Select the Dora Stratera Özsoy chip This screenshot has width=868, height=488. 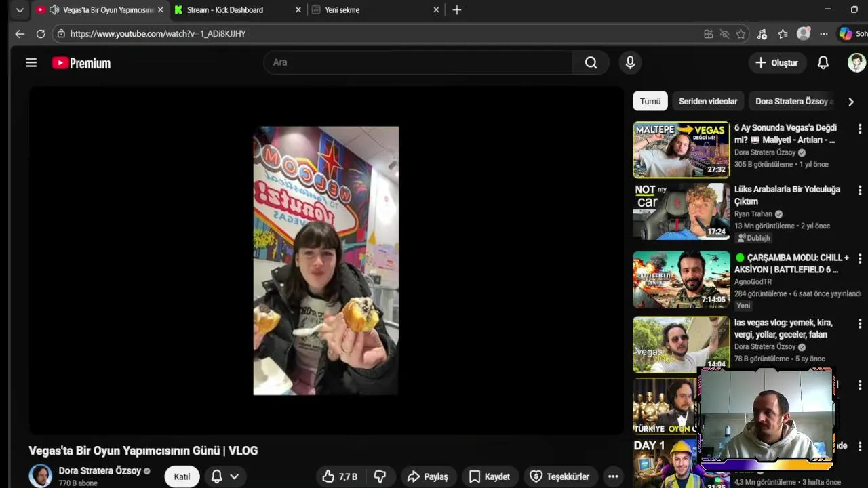pyautogui.click(x=792, y=101)
